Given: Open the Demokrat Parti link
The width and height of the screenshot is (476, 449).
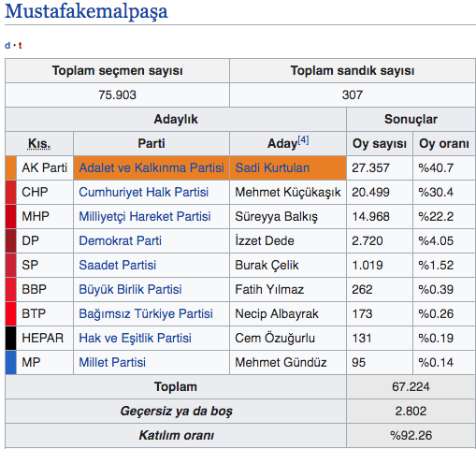Looking at the screenshot, I should point(121,240).
